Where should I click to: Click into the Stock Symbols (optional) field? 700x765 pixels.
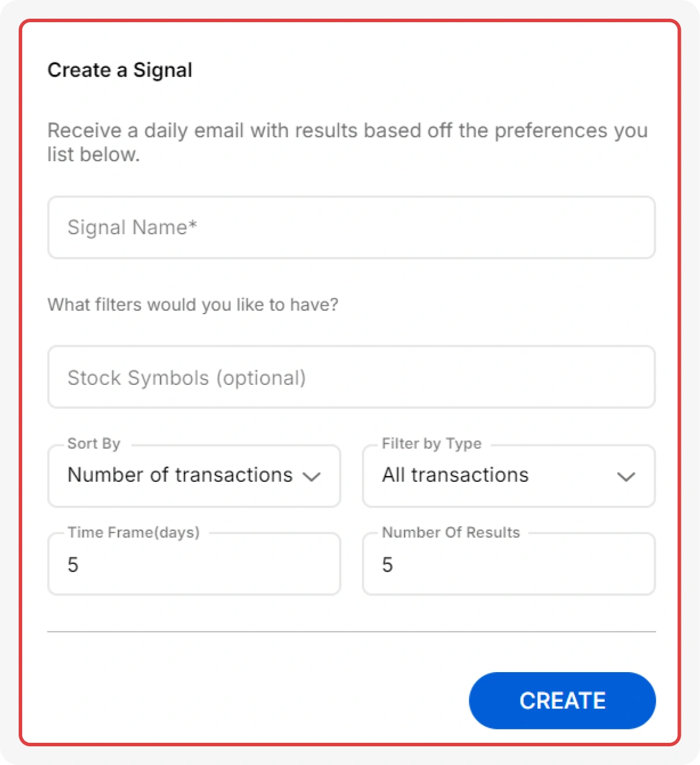point(351,377)
